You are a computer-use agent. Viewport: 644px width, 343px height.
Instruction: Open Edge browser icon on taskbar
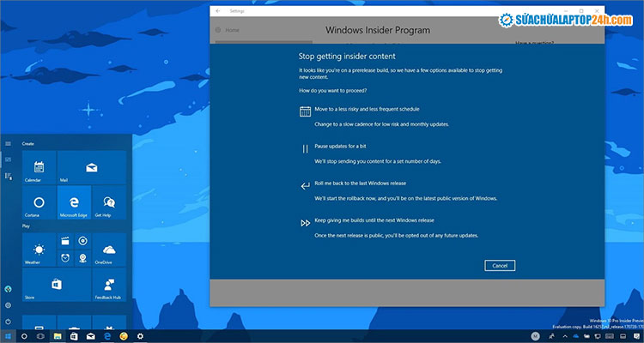tap(107, 336)
